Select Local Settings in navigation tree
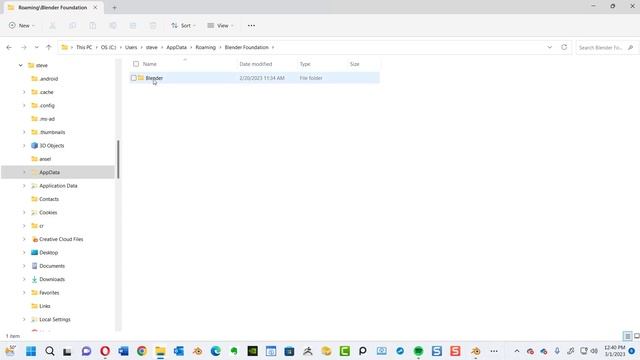The image size is (640, 360). 55,320
